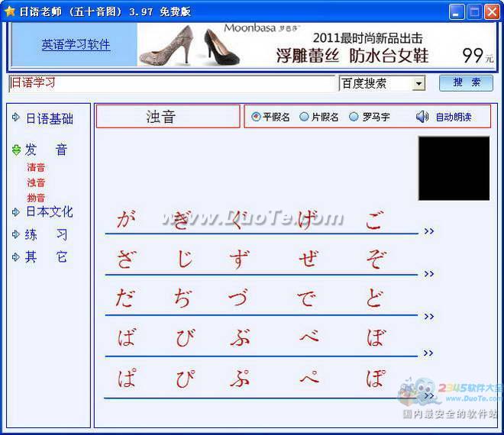Open the 百度搜索 search engine dropdown

click(x=418, y=84)
